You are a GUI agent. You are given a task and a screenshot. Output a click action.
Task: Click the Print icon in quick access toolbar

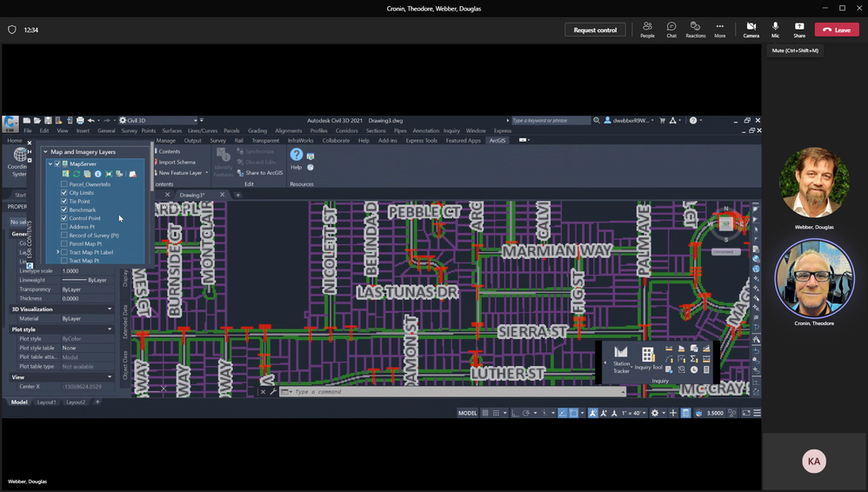pyautogui.click(x=80, y=120)
